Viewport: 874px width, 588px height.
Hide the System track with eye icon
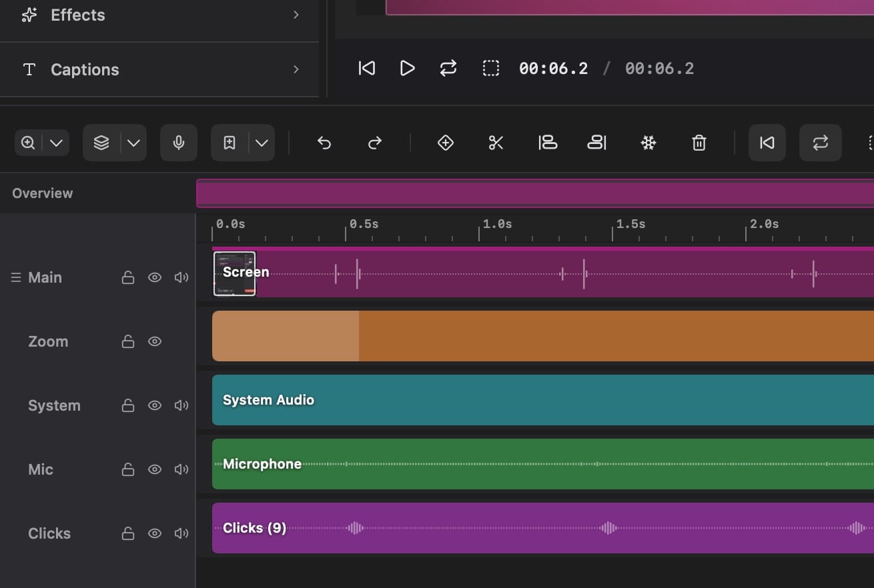click(155, 405)
